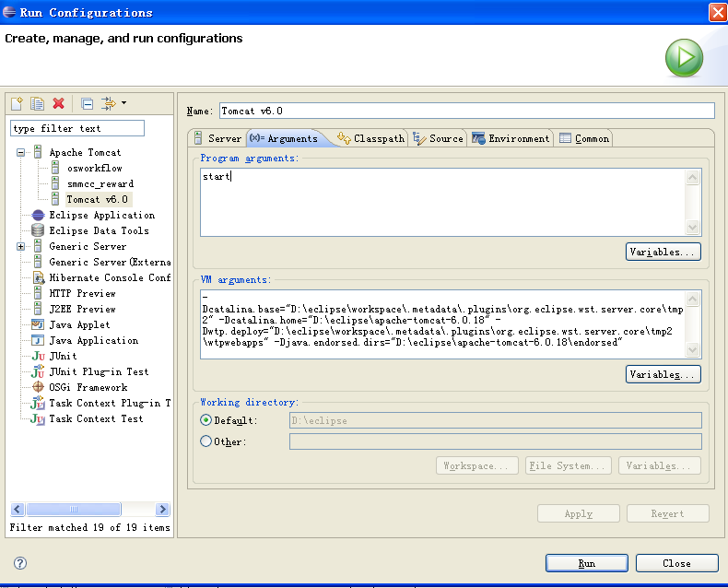Switch to the Classpath tab
The height and width of the screenshot is (588, 728).
tap(371, 138)
